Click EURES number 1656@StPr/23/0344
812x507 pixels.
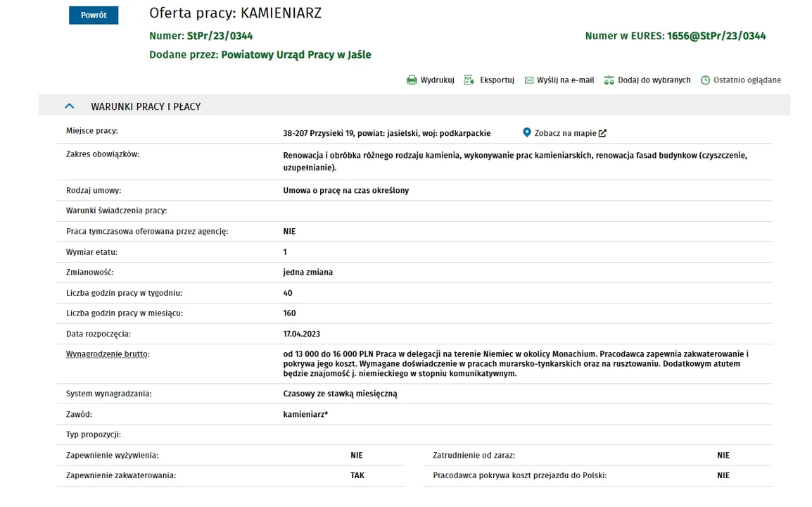point(716,36)
